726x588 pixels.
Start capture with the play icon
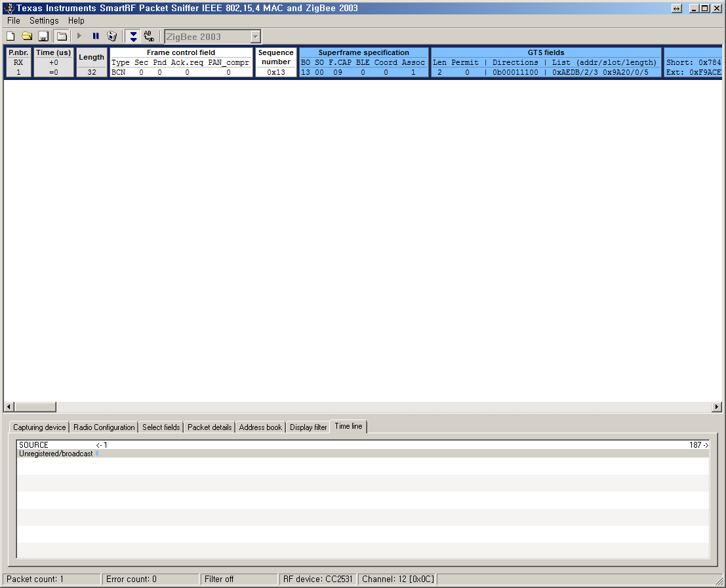[79, 36]
